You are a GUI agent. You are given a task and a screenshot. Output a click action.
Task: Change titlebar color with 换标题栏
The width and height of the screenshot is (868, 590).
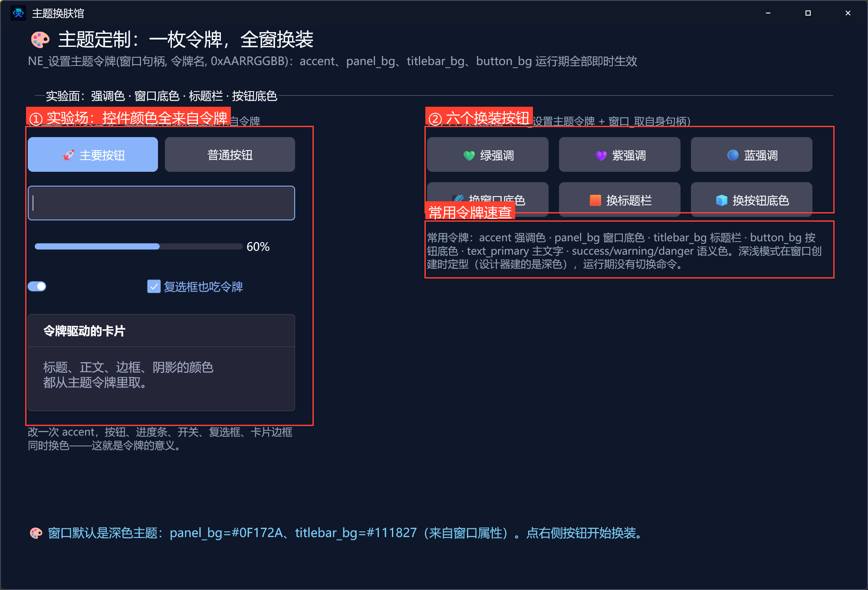620,200
